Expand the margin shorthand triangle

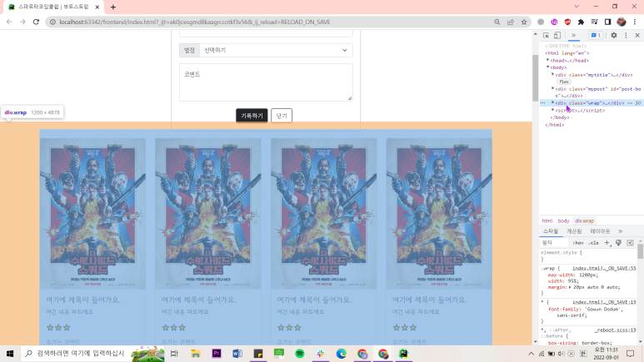pos(570,287)
